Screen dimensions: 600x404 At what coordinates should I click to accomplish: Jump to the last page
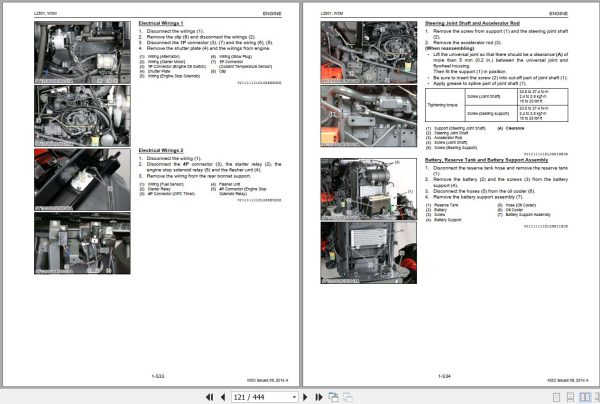coord(319,397)
